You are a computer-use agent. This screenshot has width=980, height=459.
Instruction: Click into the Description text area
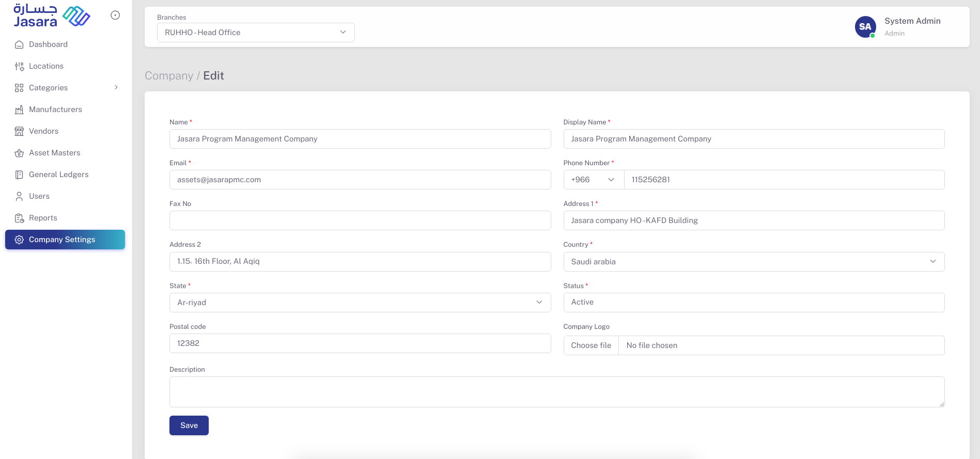coord(556,392)
